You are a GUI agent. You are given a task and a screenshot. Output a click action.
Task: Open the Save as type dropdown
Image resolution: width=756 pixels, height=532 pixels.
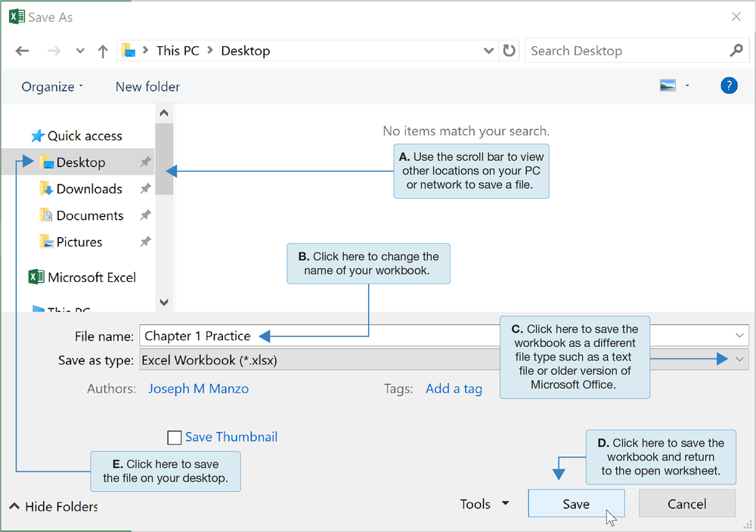(x=739, y=360)
